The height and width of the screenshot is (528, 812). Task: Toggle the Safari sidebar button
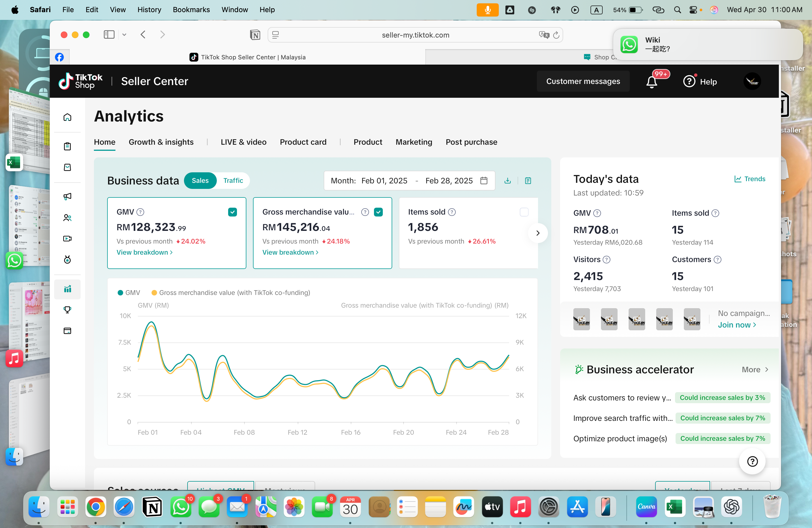point(109,35)
